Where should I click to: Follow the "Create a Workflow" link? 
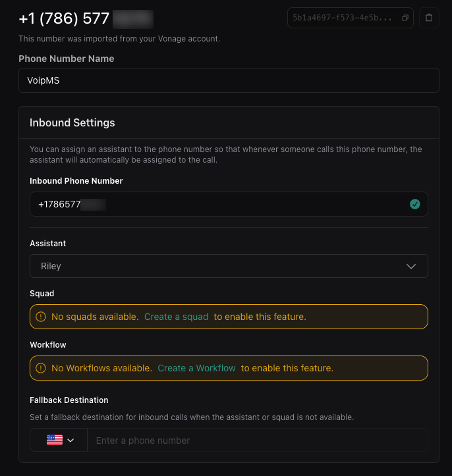[x=196, y=368]
